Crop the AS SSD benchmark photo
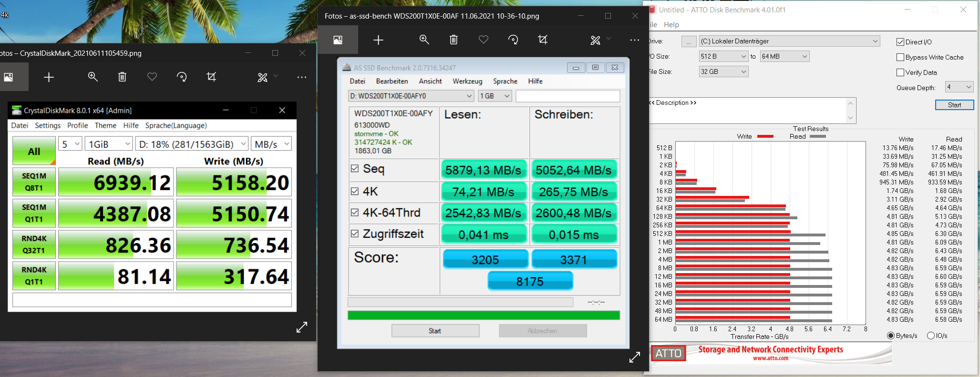This screenshot has width=980, height=377. coord(543,40)
